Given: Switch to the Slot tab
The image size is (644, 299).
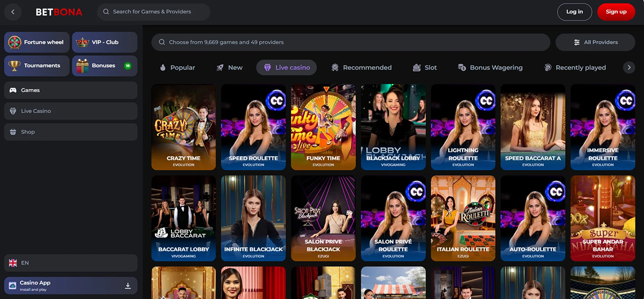Looking at the screenshot, I should pyautogui.click(x=425, y=68).
